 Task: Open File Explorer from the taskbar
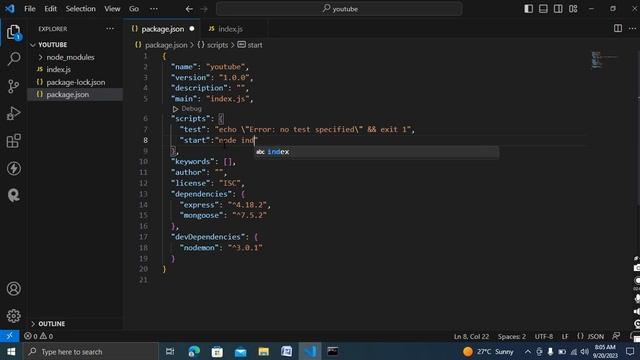[x=264, y=351]
